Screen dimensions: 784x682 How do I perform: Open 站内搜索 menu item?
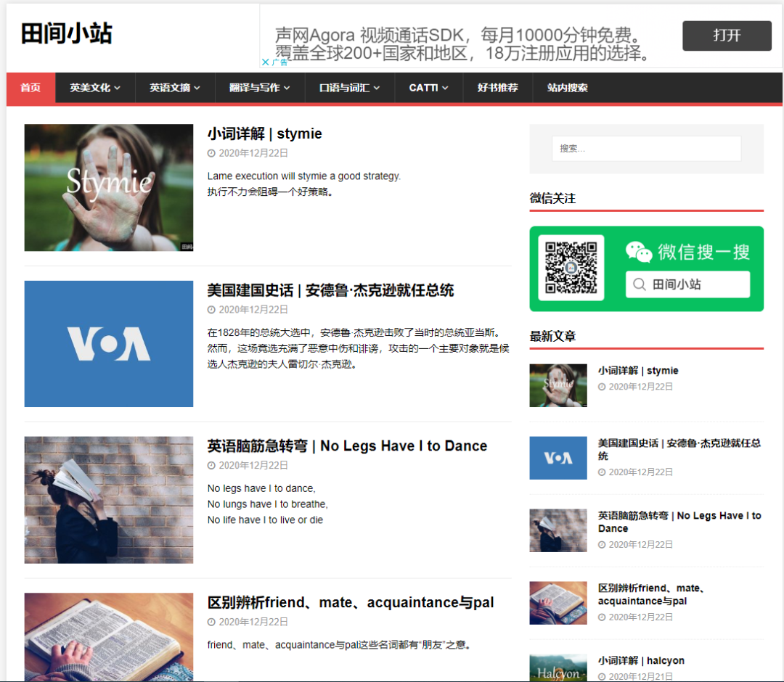coord(567,88)
